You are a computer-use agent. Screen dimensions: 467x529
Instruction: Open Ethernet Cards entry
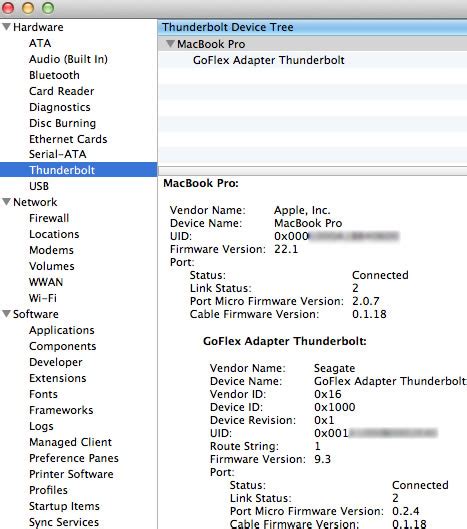68,139
